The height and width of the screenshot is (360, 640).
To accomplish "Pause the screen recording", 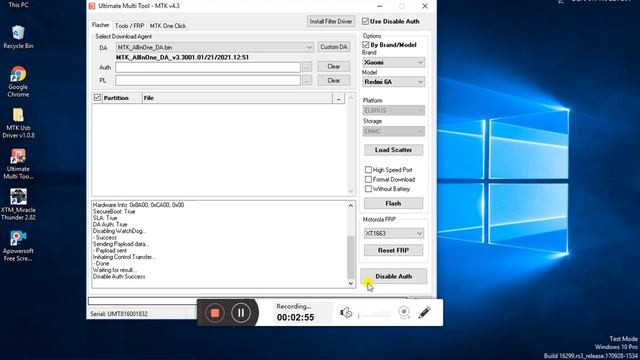I will click(x=241, y=313).
